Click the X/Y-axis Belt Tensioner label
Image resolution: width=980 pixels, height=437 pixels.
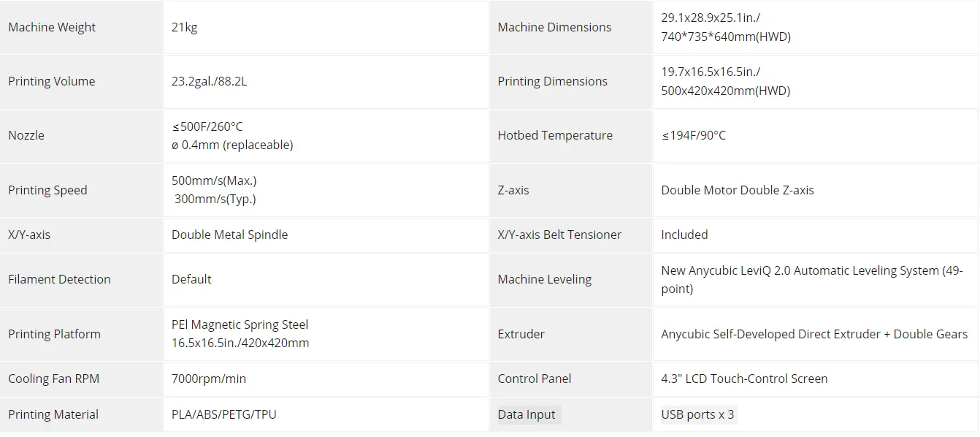click(x=559, y=235)
